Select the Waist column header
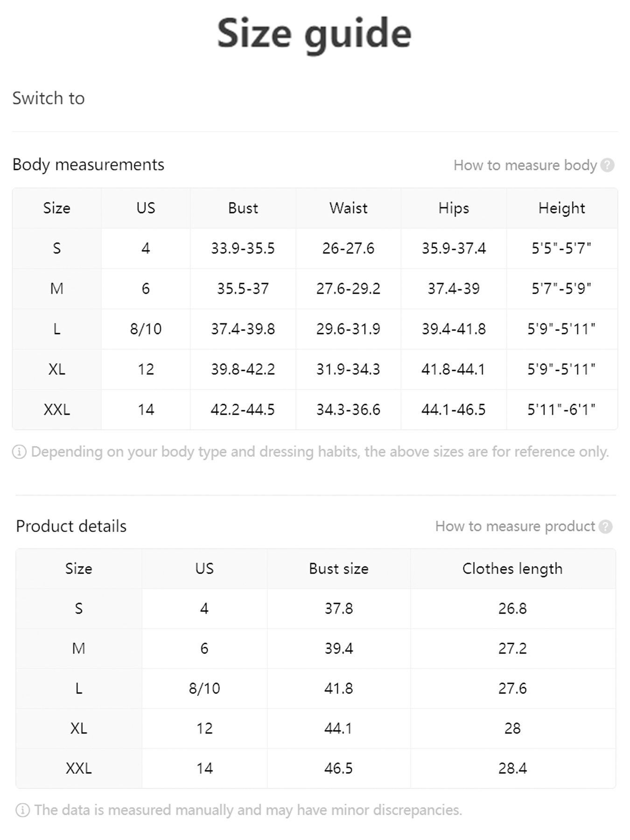Image resolution: width=630 pixels, height=840 pixels. click(348, 208)
